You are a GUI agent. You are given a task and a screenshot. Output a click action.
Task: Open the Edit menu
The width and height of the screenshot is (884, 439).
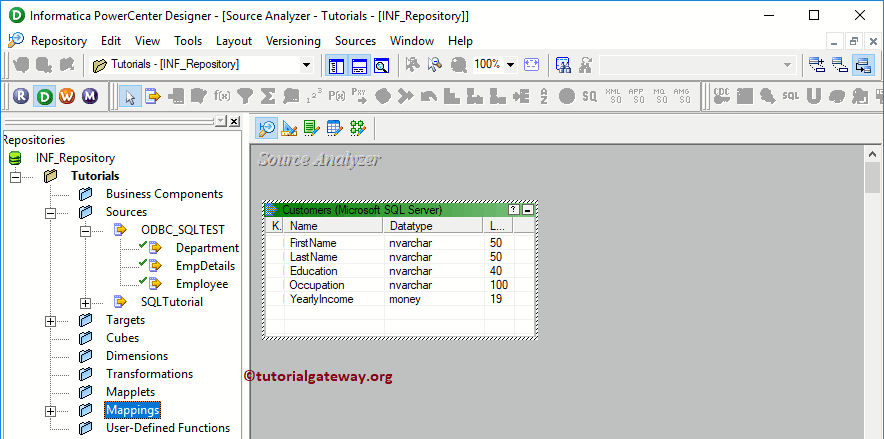[111, 41]
